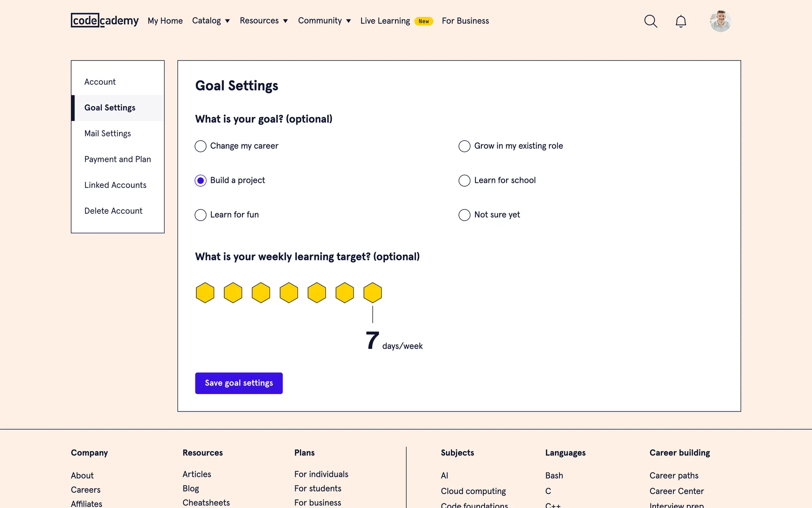
Task: Set target with the first yellow hexagon
Action: coord(205,293)
